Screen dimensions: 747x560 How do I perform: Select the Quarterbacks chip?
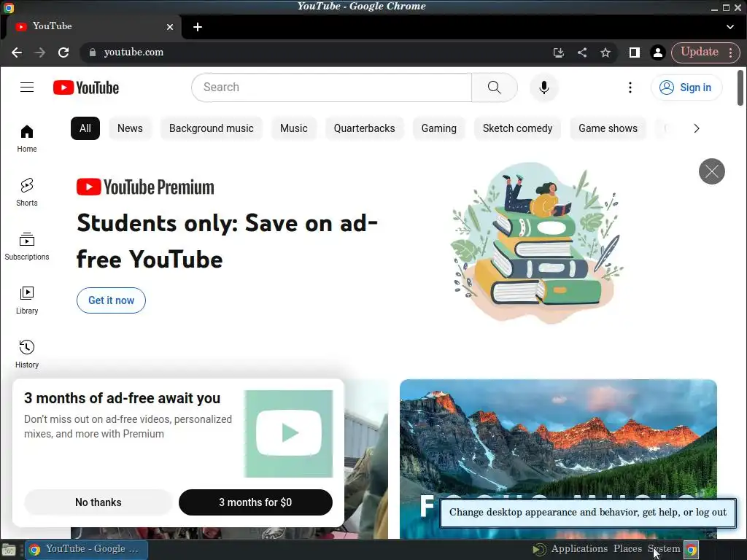pyautogui.click(x=364, y=128)
